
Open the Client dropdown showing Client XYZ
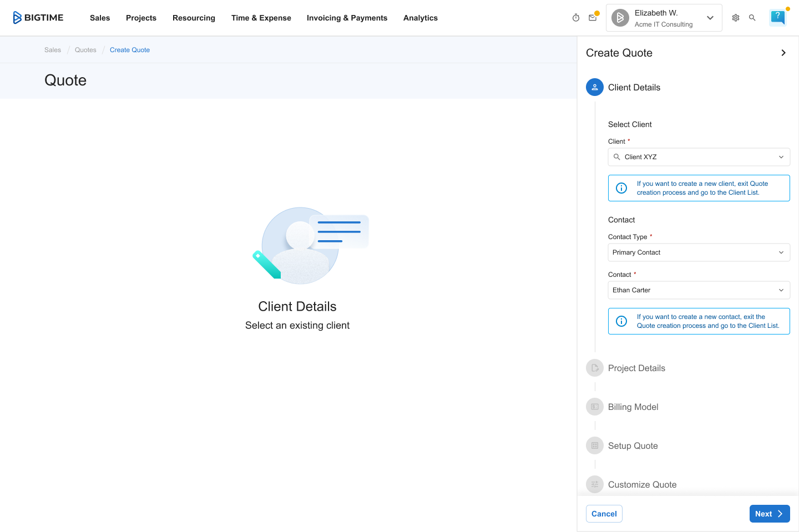click(x=699, y=157)
